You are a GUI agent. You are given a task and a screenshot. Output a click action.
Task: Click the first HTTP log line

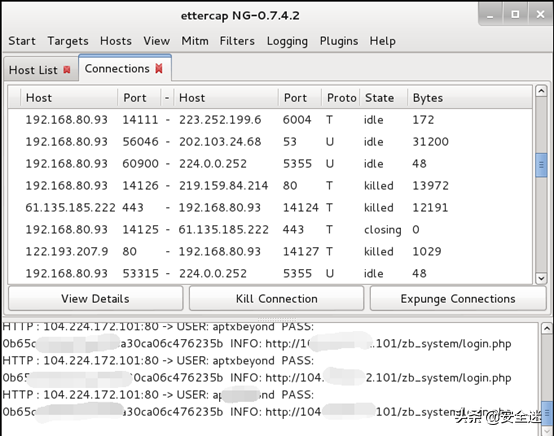point(158,327)
